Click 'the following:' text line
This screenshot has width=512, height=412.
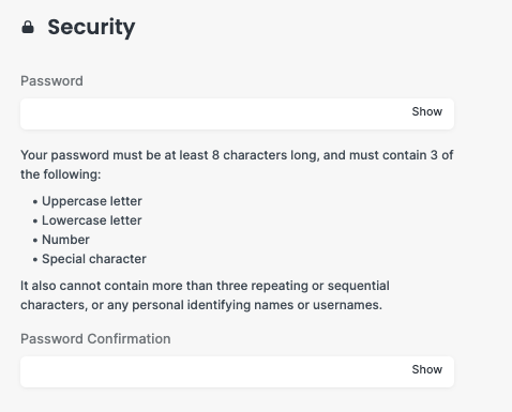[61, 174]
